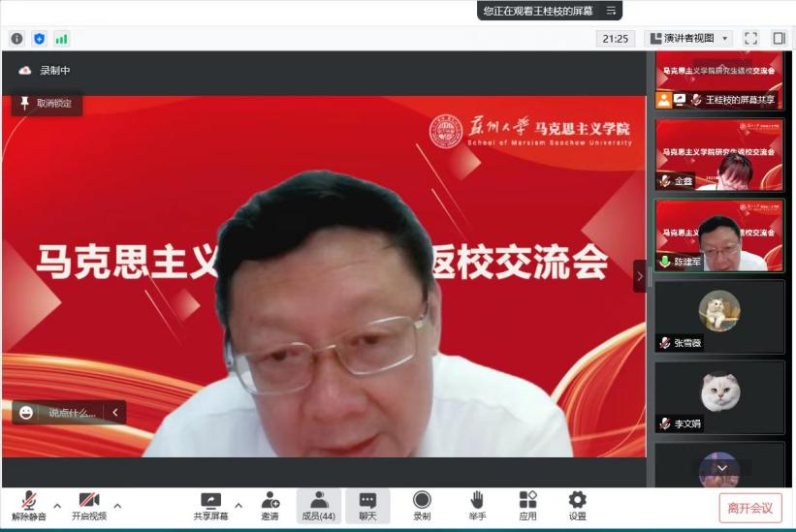Viewport: 796px width, 532px height.
Task: Collapse chat bar with left arrow
Action: (x=115, y=413)
